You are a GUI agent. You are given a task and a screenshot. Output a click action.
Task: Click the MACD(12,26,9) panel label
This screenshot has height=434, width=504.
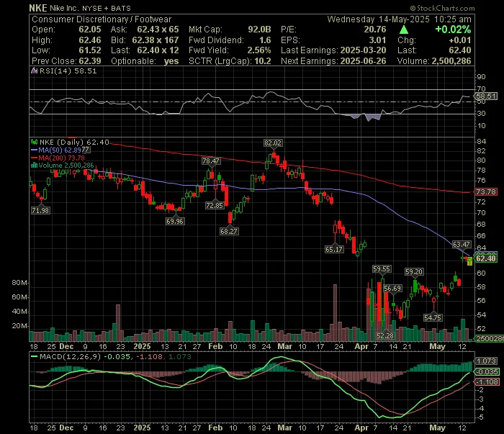(71, 356)
